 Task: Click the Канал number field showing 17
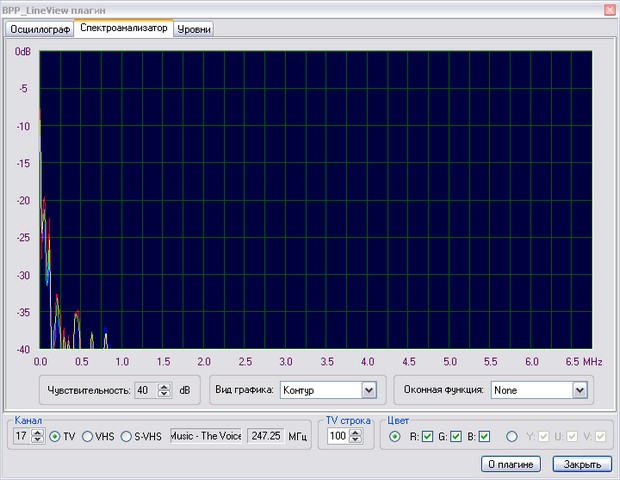click(x=23, y=436)
